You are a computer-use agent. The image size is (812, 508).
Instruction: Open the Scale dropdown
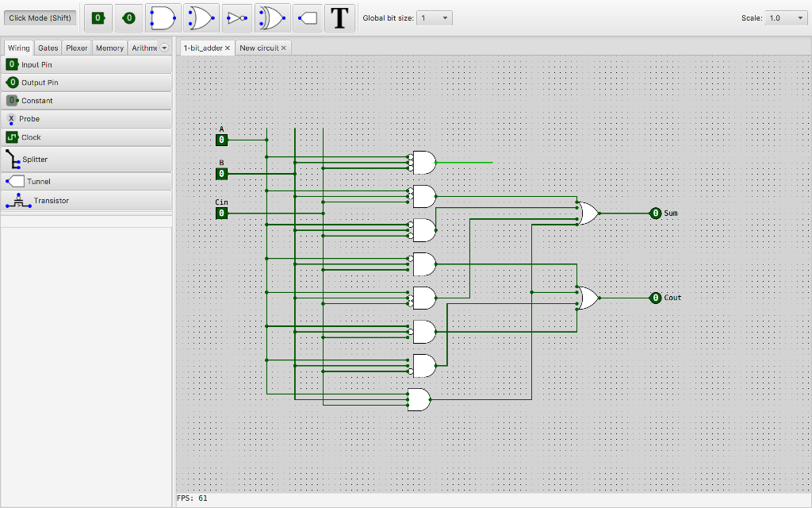tap(785, 17)
